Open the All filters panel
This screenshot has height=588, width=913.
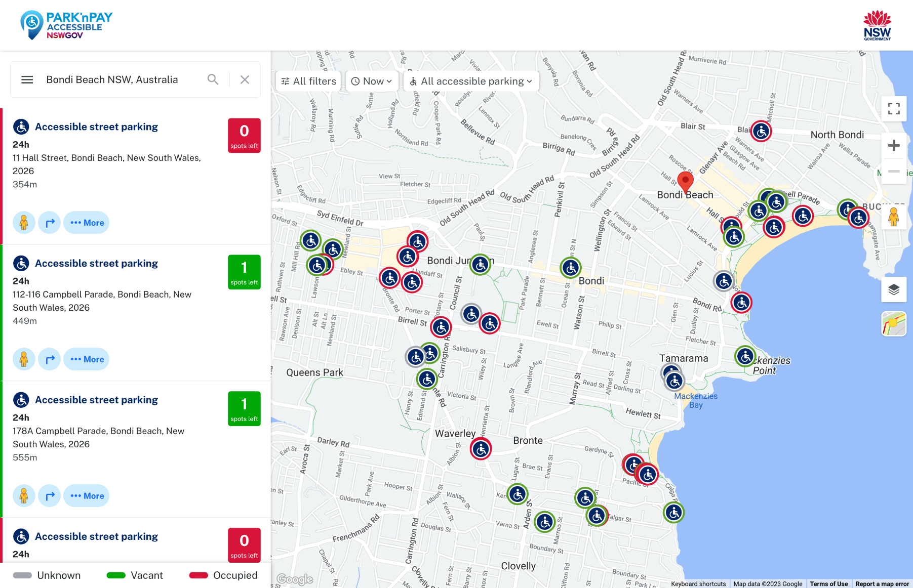pos(309,81)
